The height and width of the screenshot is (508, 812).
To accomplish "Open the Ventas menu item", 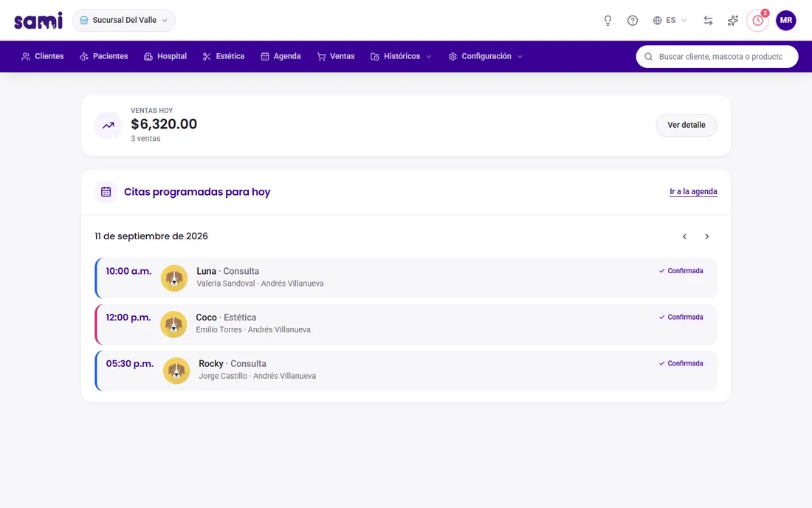I will pyautogui.click(x=336, y=56).
